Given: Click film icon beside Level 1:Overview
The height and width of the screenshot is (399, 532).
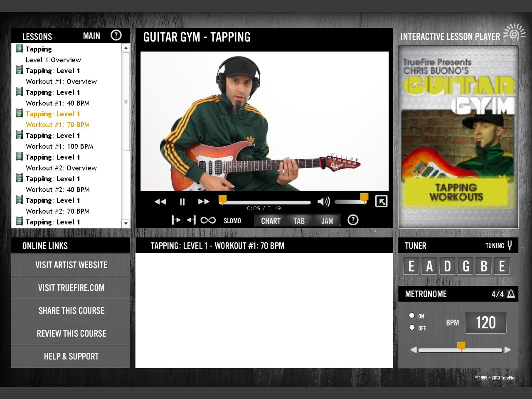Looking at the screenshot, I should tap(19, 48).
